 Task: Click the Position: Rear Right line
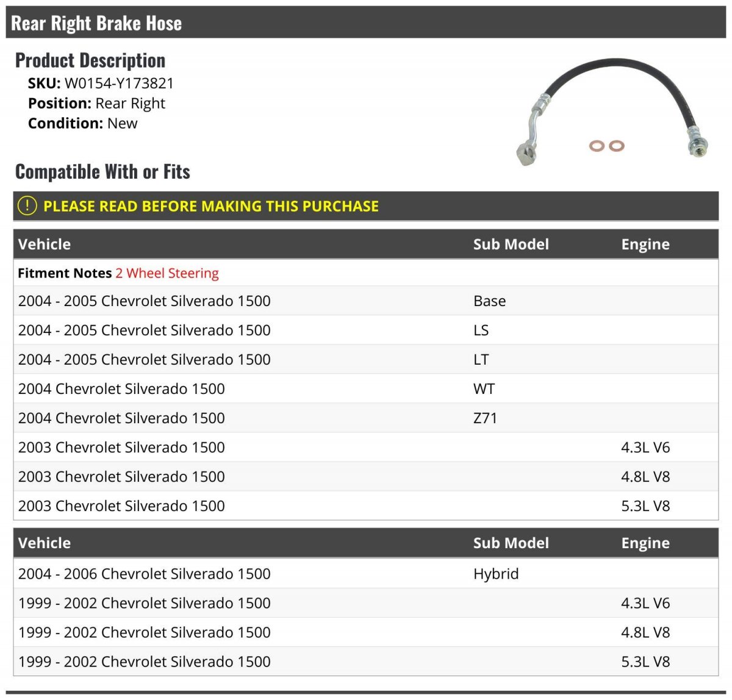tap(96, 104)
